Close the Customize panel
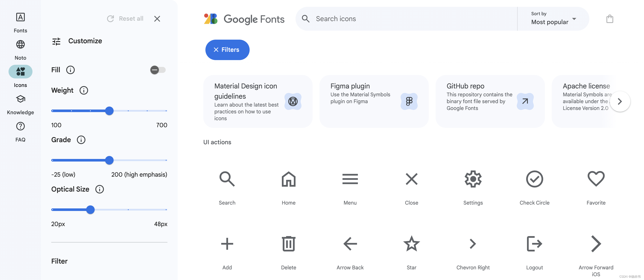The width and height of the screenshot is (644, 280). [x=157, y=19]
